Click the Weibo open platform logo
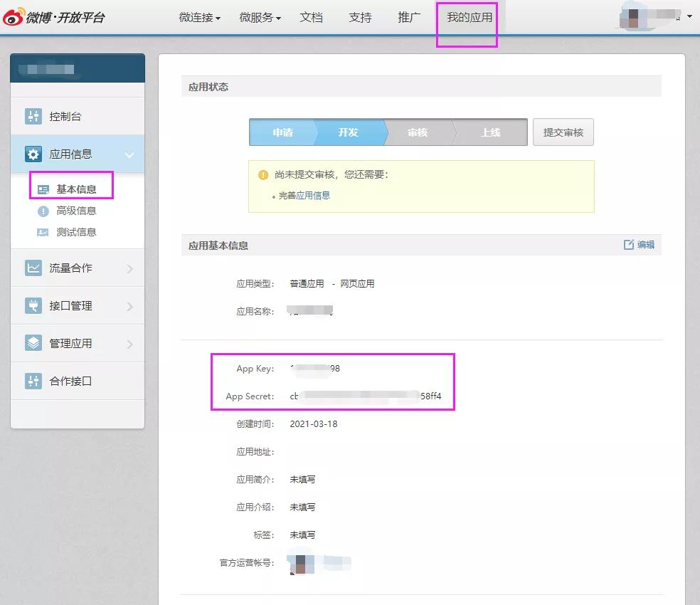Image resolution: width=700 pixels, height=605 pixels. pos(54,17)
